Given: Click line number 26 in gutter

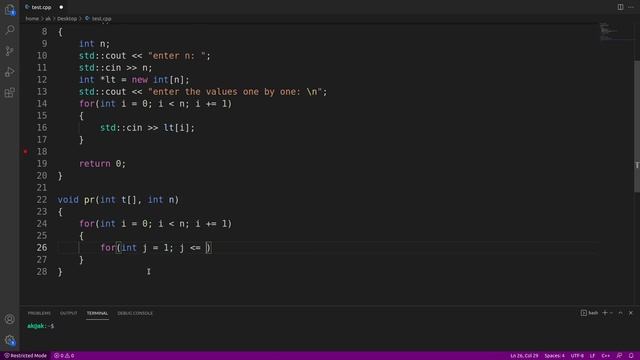Looking at the screenshot, I should click(x=42, y=248).
